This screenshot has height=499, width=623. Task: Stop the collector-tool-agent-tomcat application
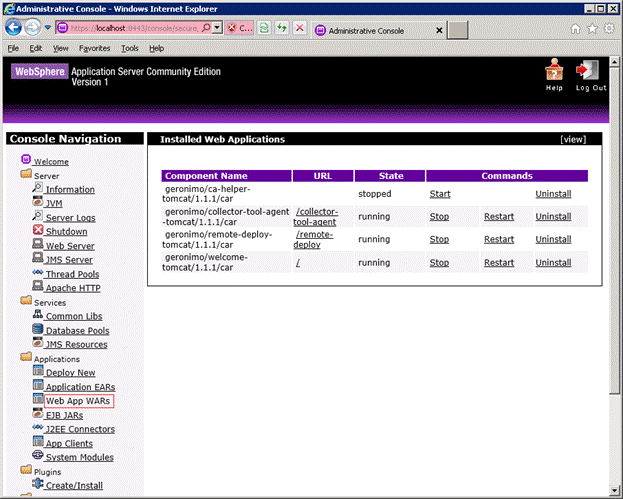tap(439, 217)
